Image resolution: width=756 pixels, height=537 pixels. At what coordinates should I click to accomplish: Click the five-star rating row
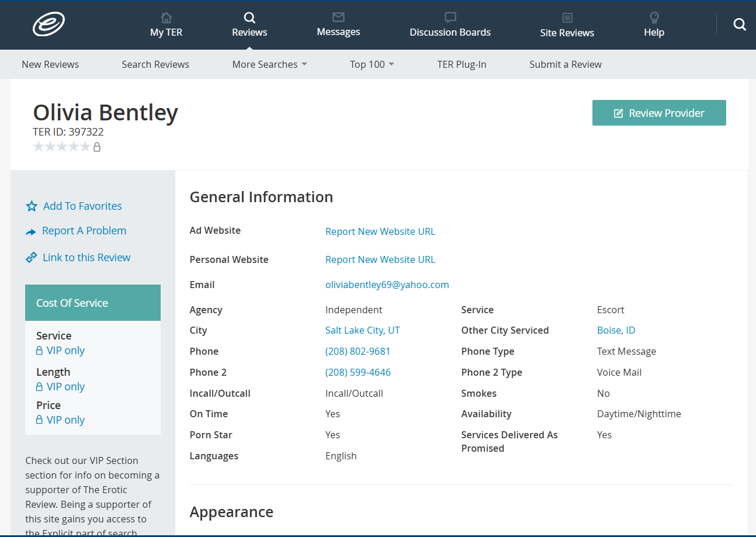62,147
